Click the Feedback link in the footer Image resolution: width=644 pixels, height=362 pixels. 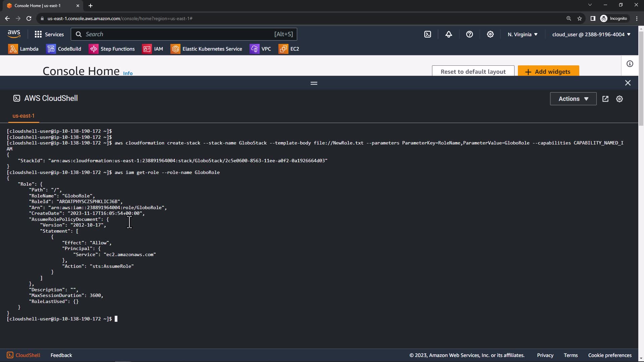point(61,355)
